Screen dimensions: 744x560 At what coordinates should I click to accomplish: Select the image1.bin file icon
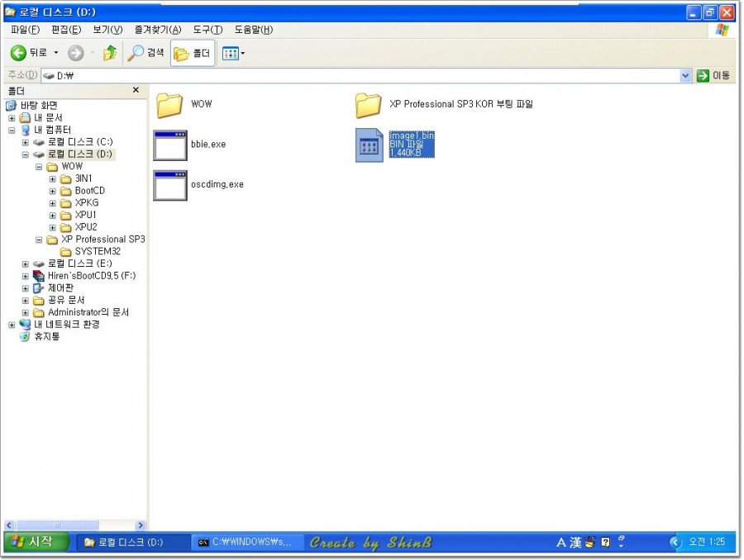[370, 145]
